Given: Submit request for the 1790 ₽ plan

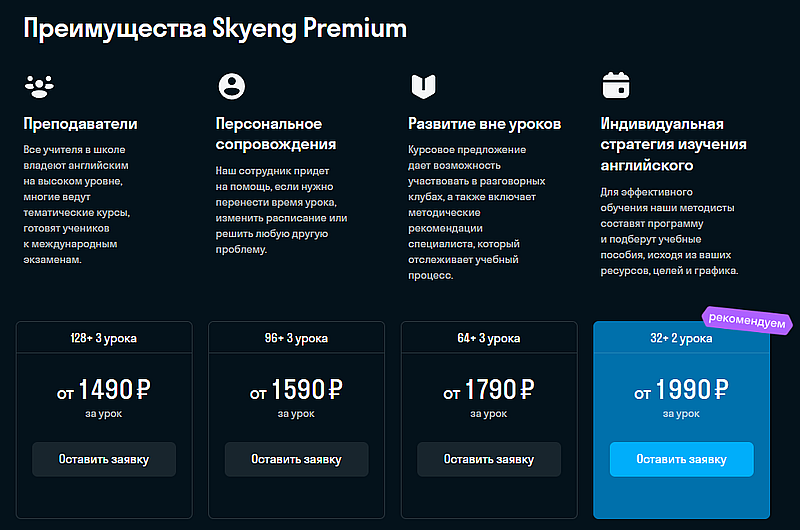Looking at the screenshot, I should (489, 459).
